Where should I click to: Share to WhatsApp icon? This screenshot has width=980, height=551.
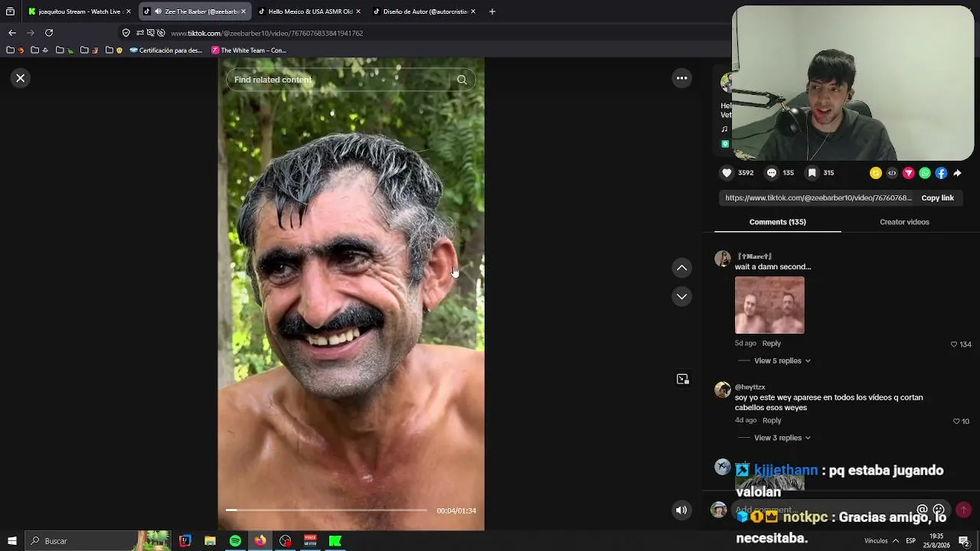(925, 173)
